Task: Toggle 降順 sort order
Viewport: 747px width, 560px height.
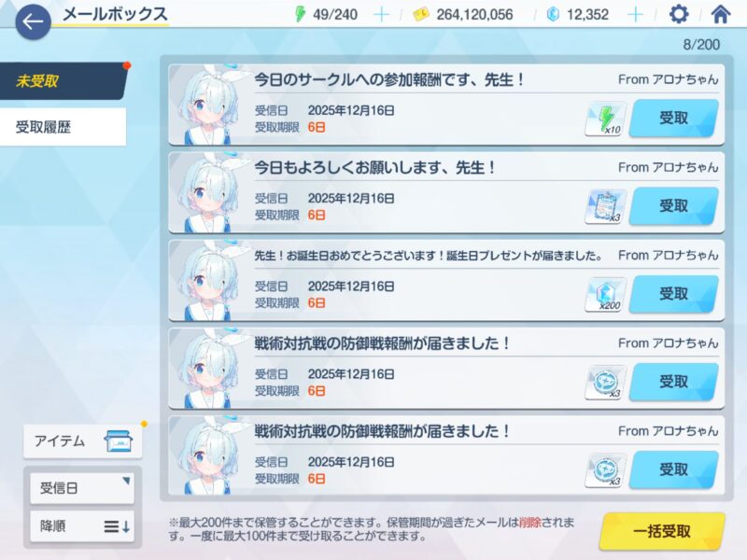Action: [x=82, y=526]
